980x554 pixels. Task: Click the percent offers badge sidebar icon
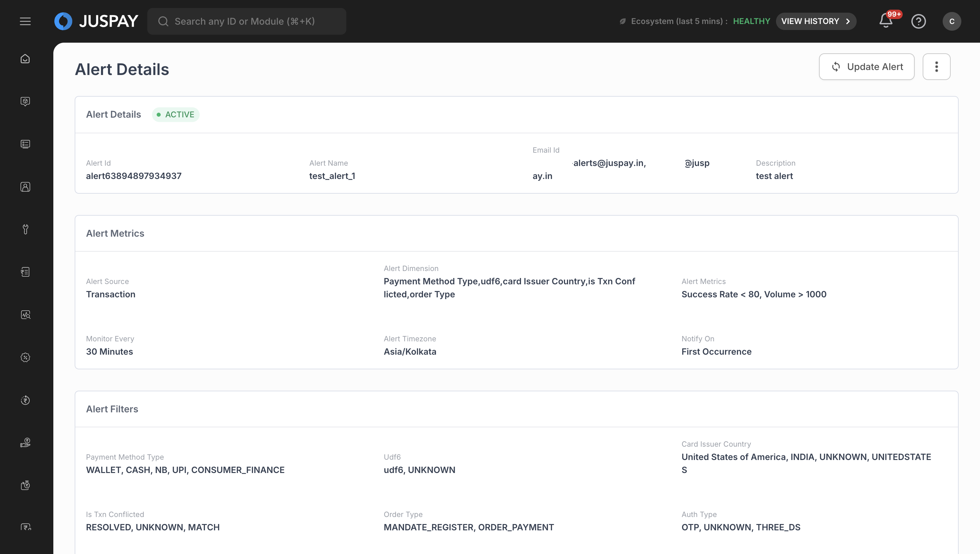(25, 357)
